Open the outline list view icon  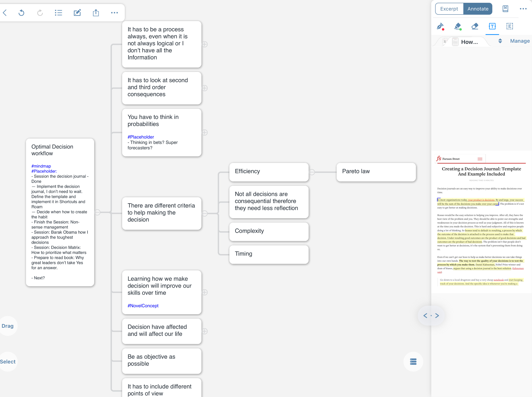click(x=58, y=13)
